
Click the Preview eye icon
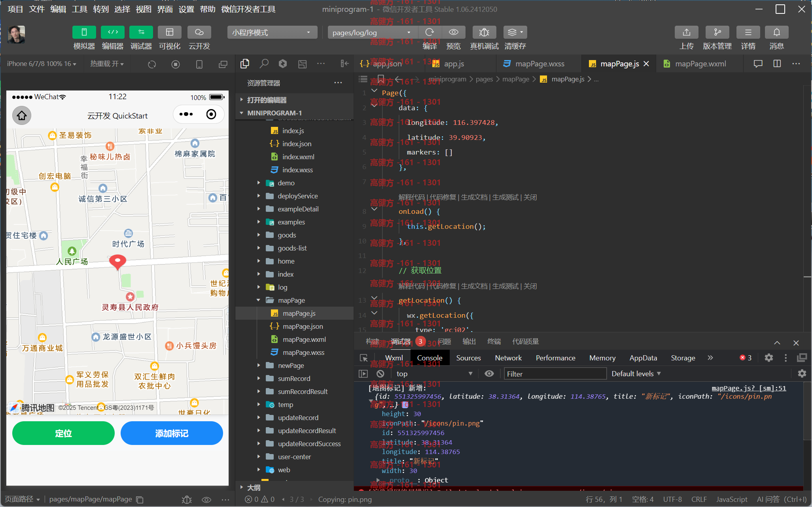(x=454, y=32)
